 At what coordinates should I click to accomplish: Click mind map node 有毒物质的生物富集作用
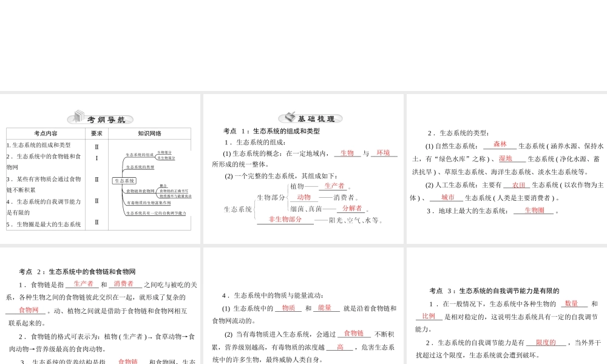coord(149,203)
